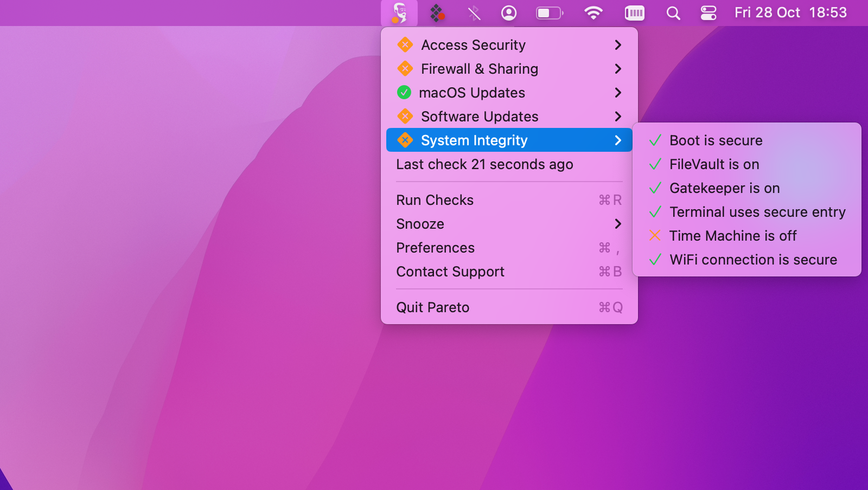Choose Contact Support
The width and height of the screenshot is (868, 490).
pyautogui.click(x=509, y=272)
